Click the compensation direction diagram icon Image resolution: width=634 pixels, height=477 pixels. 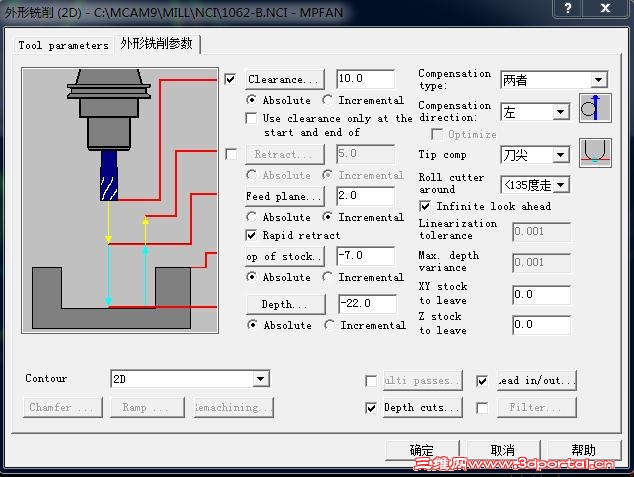pyautogui.click(x=595, y=108)
